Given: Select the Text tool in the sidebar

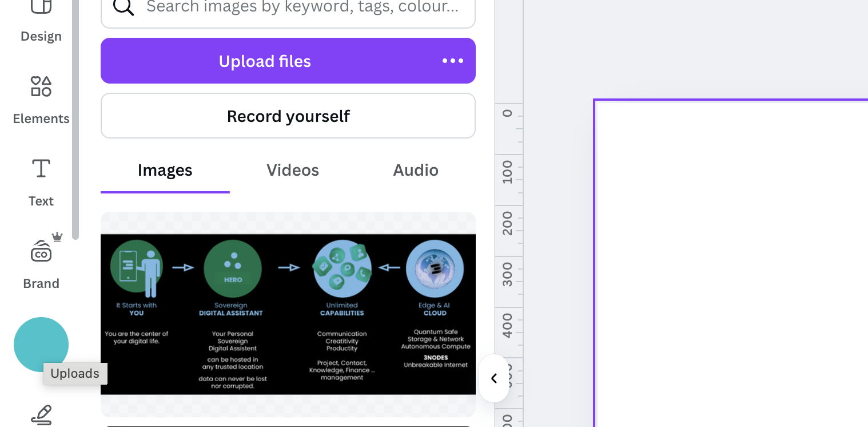Looking at the screenshot, I should (x=41, y=183).
